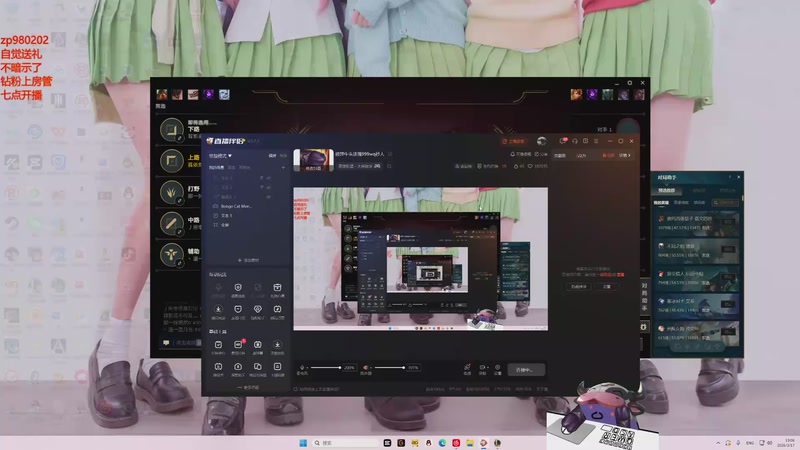800x450 pixels.
Task: Click the 打野 jungle role icon in the game client
Action: (x=172, y=192)
